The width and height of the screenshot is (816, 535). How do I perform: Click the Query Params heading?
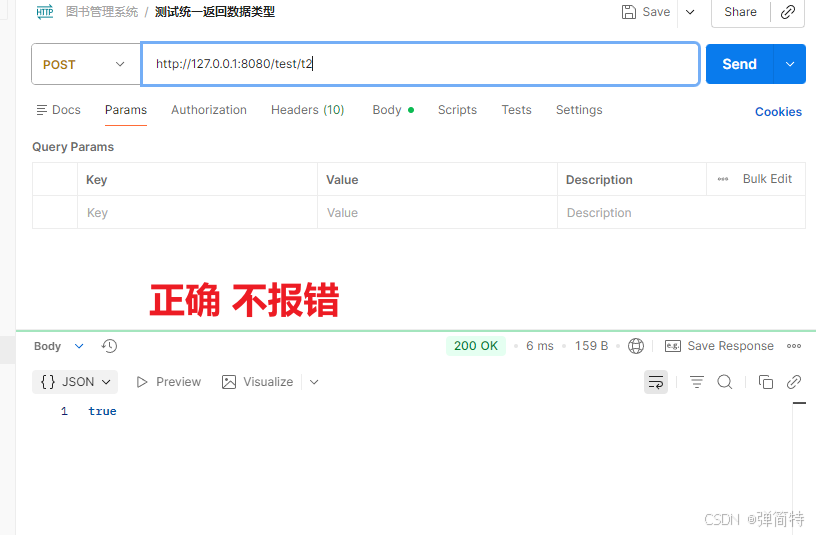[73, 147]
